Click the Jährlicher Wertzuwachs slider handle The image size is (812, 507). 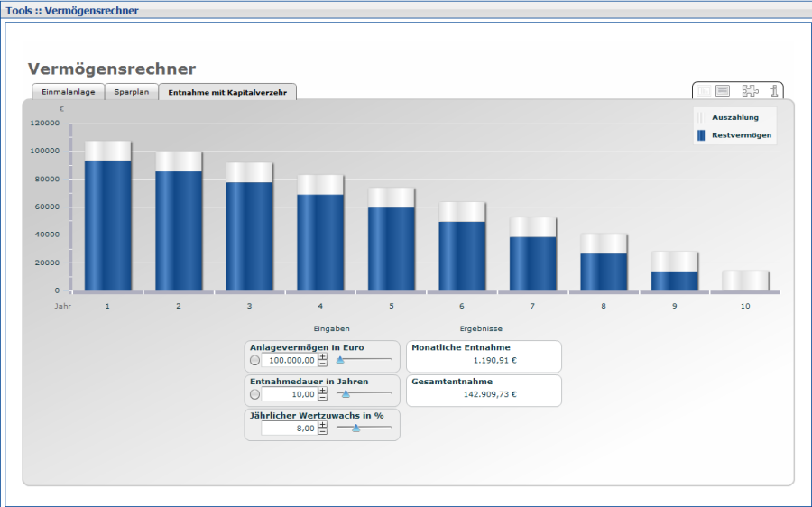(355, 429)
